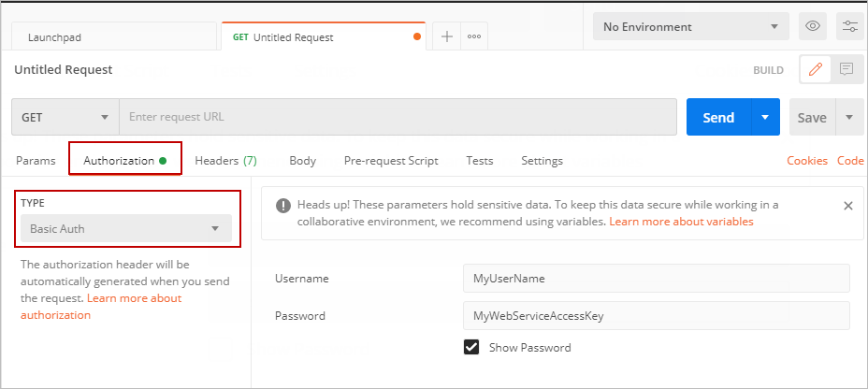This screenshot has height=389, width=868.
Task: Open the comments icon next to BUILD
Action: point(846,69)
